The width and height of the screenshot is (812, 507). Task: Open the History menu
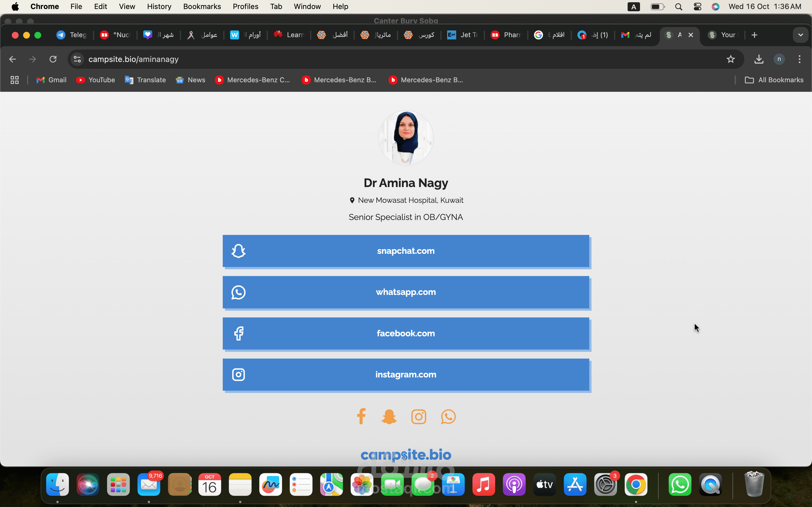[x=159, y=7]
